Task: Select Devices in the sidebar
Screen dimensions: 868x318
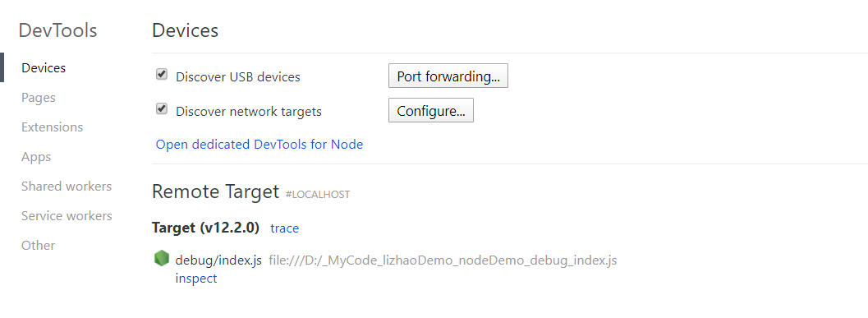Action: [44, 68]
